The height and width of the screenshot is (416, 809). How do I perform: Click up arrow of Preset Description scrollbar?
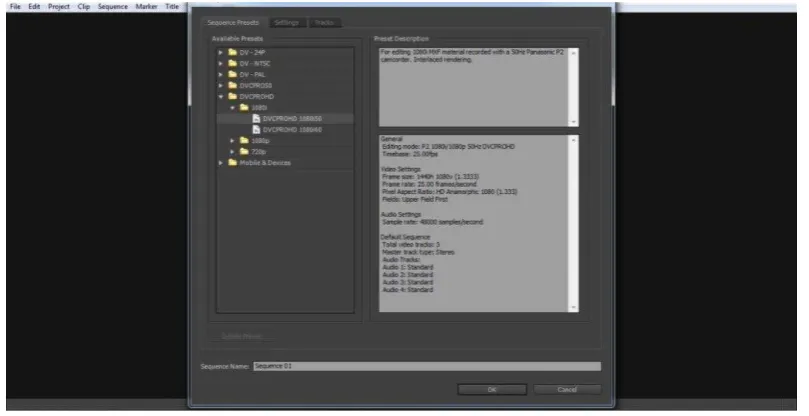pos(574,52)
